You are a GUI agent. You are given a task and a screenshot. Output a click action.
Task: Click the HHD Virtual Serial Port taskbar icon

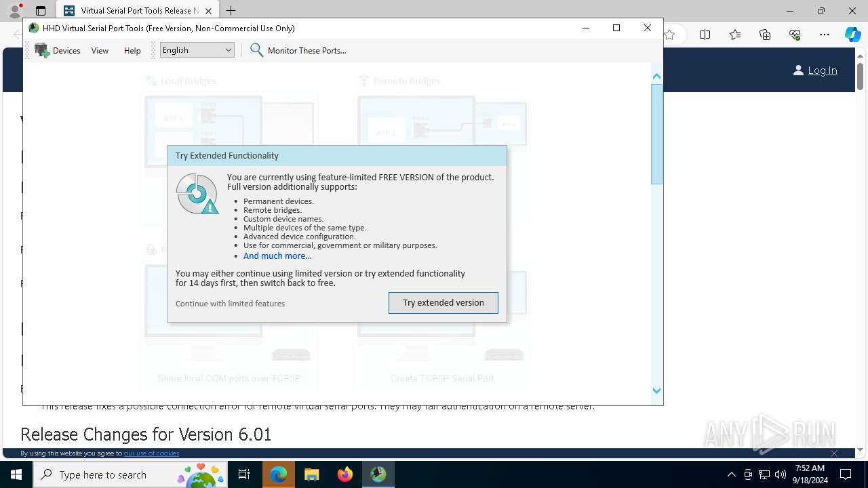click(x=378, y=474)
